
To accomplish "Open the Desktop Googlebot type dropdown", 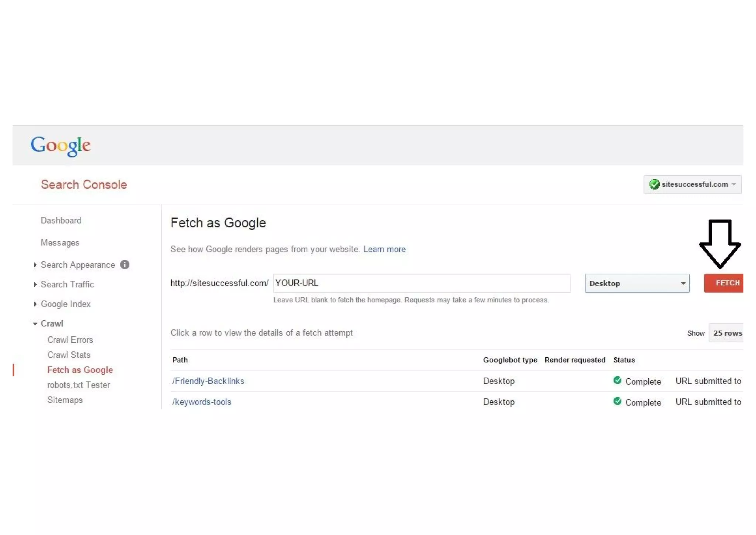I will 637,283.
